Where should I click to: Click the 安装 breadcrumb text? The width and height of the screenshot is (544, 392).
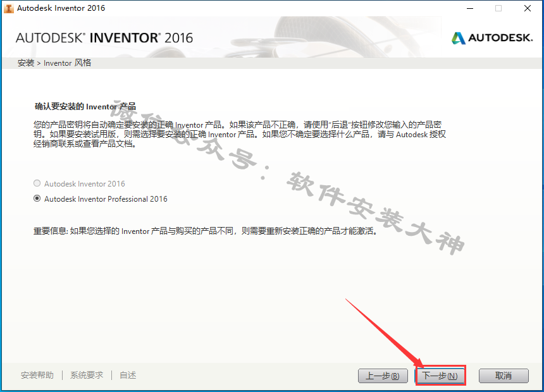pyautogui.click(x=26, y=63)
